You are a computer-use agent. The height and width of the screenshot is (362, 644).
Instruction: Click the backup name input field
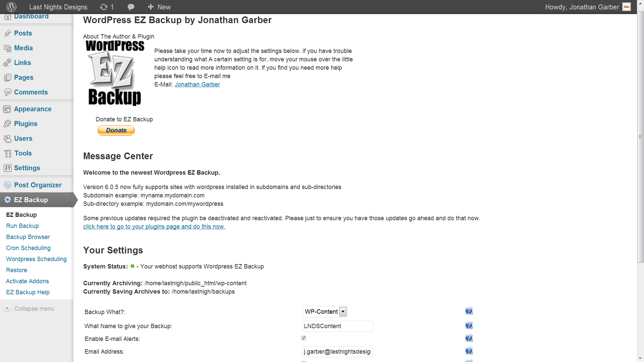click(337, 326)
